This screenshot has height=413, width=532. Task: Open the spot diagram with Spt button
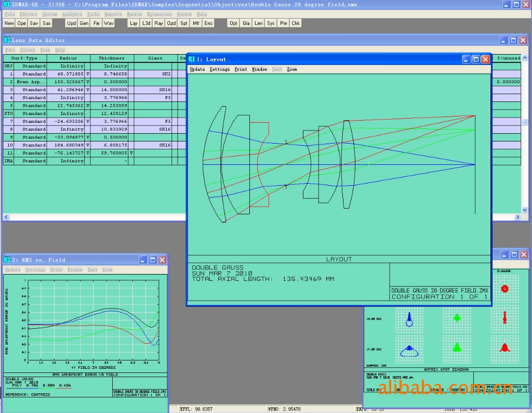[x=183, y=23]
